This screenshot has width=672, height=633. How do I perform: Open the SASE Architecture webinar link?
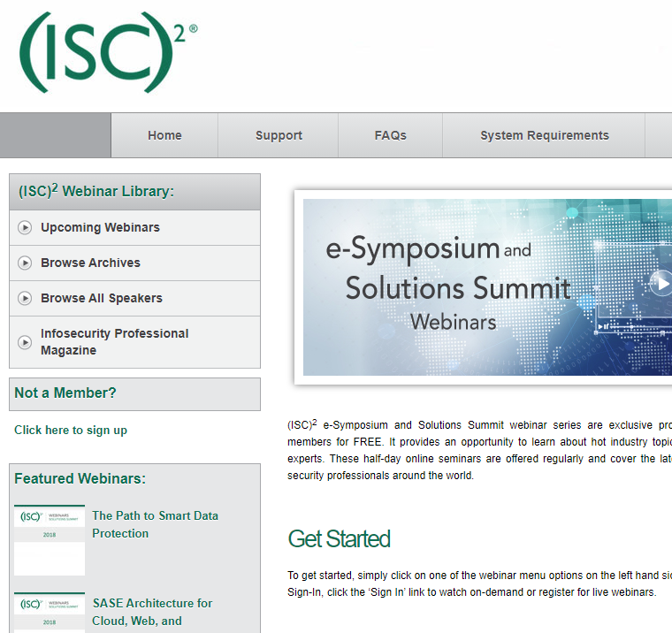click(152, 612)
